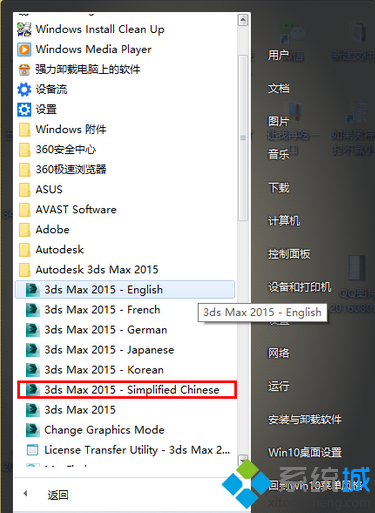
Task: Open Win10桌面设置 in the right pane
Action: (x=305, y=452)
